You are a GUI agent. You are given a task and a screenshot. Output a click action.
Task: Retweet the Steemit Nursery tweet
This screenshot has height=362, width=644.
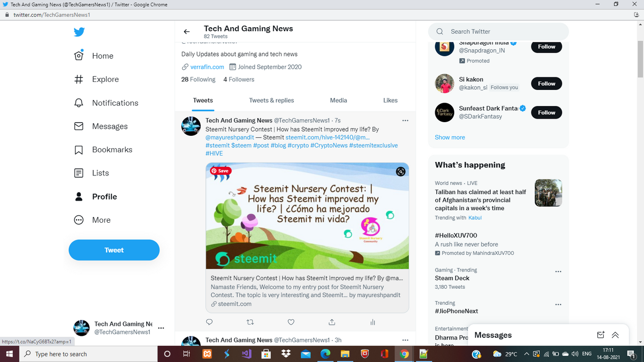pyautogui.click(x=250, y=322)
